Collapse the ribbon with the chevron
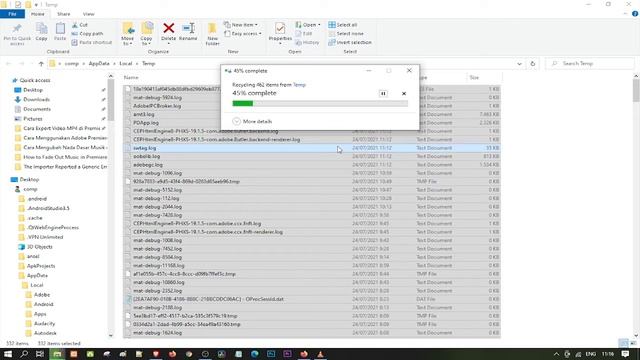Screen dimensions: 640x360 click(x=625, y=14)
